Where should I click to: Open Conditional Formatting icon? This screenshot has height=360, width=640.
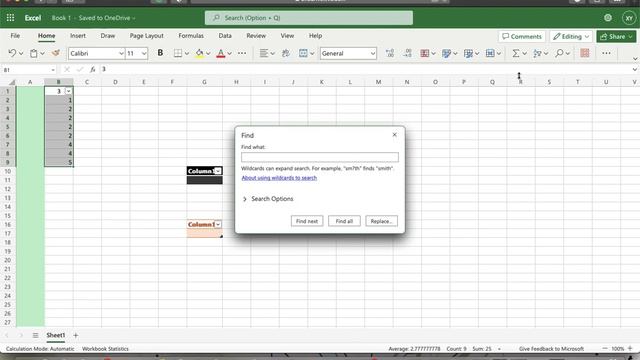pyautogui.click(x=424, y=53)
